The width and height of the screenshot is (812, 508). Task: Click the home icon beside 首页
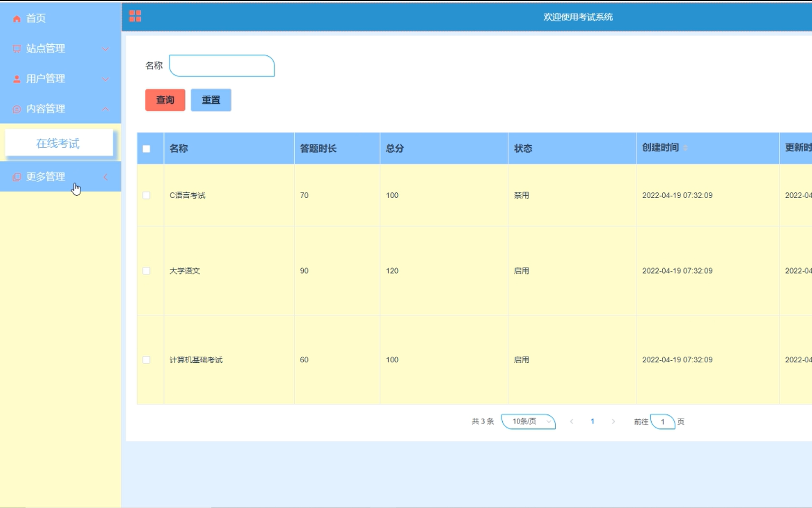[x=17, y=19]
